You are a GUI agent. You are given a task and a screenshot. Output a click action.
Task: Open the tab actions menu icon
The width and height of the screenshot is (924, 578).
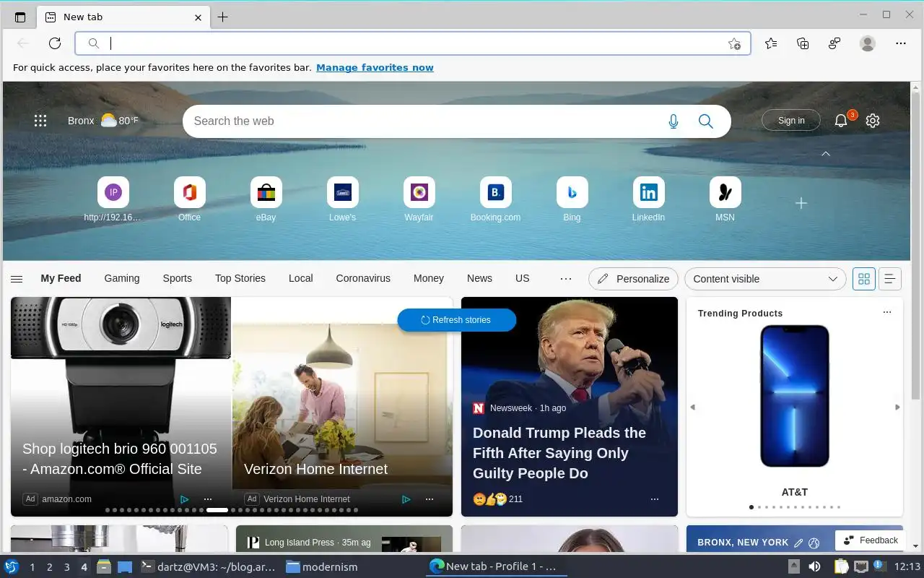[20, 17]
